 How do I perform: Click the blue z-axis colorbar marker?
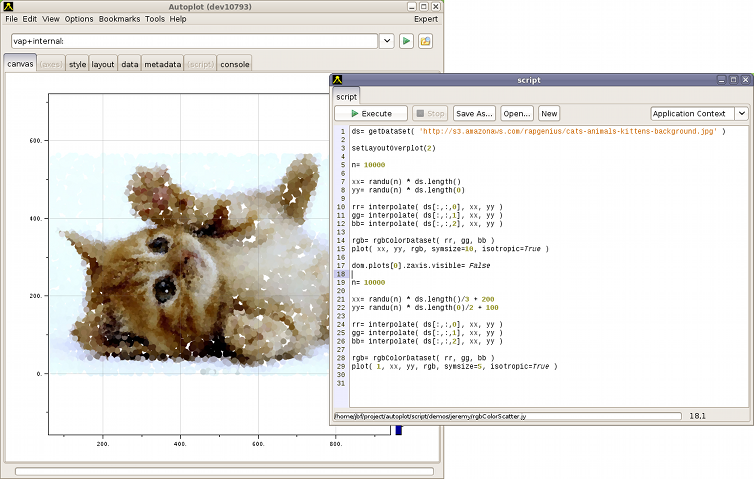[399, 430]
